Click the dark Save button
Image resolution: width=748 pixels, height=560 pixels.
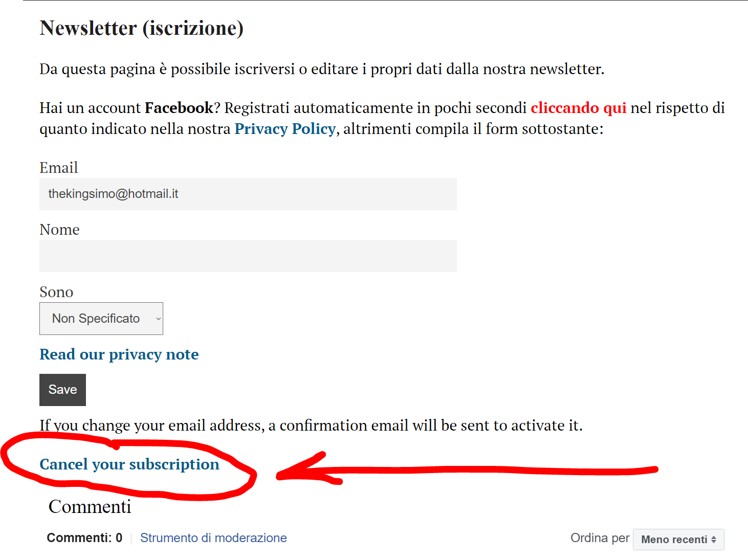[62, 390]
